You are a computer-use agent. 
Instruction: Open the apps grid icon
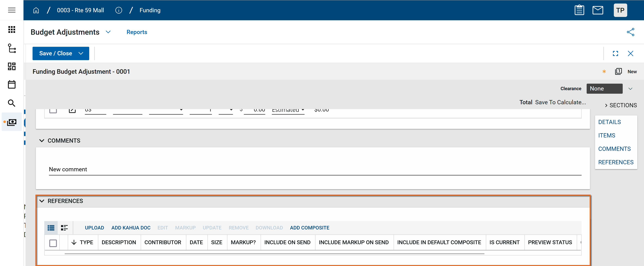(x=12, y=29)
